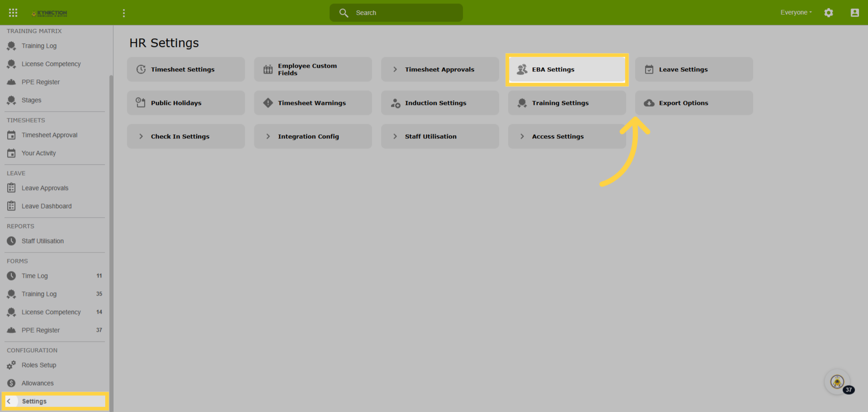Expand Check In Settings chevron

[x=141, y=136]
